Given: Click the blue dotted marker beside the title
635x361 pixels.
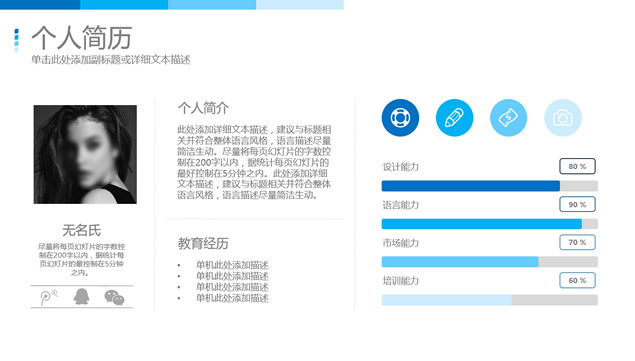Looking at the screenshot, I should (16, 40).
